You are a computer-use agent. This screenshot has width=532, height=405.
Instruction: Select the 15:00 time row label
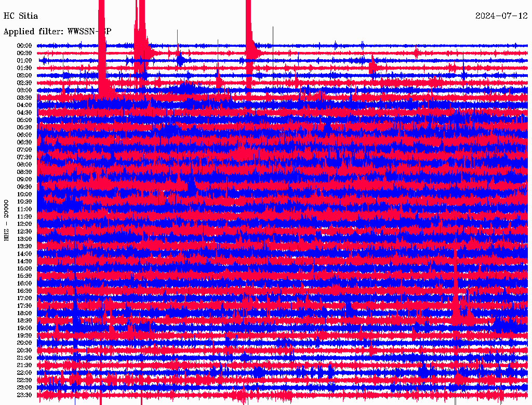pyautogui.click(x=24, y=268)
